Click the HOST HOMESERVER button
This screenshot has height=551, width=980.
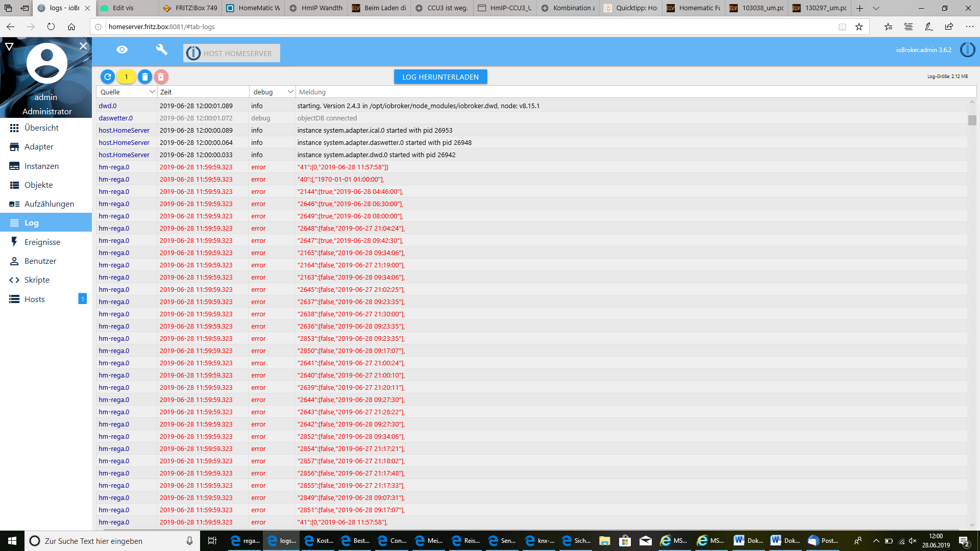pos(232,53)
